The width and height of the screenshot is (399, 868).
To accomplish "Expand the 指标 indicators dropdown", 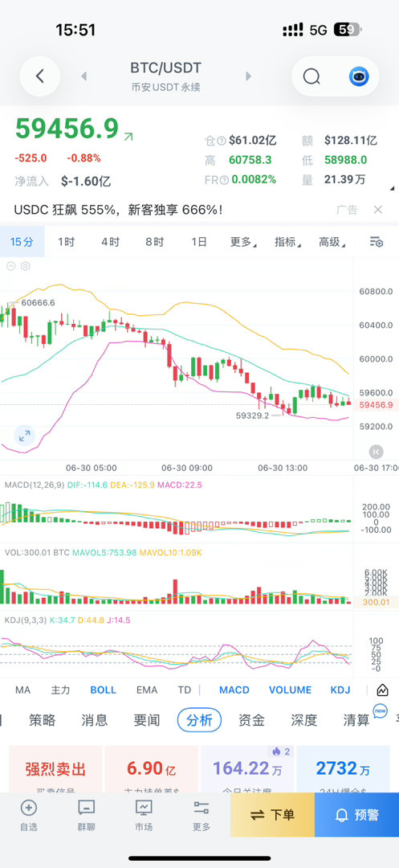I will point(288,242).
